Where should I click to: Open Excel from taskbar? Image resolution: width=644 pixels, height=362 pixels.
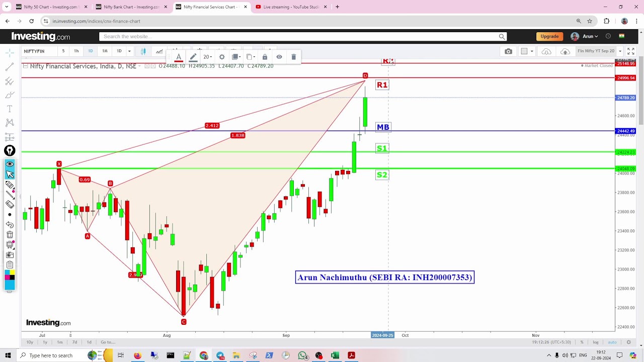tap(335, 355)
